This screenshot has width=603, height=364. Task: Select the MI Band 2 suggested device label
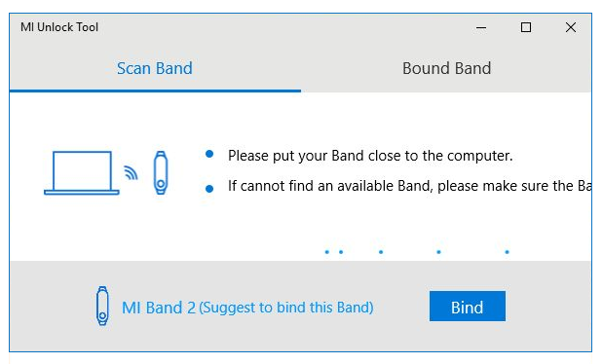tap(247, 308)
